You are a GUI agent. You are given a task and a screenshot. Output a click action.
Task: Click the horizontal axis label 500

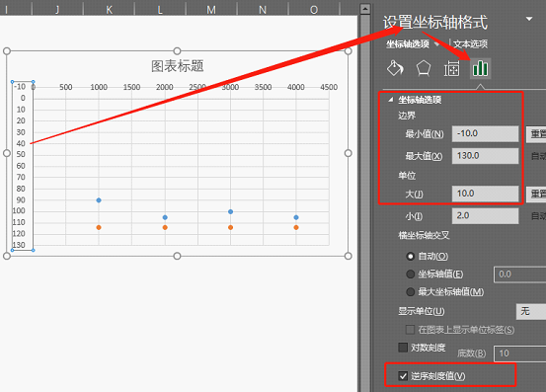pos(66,87)
